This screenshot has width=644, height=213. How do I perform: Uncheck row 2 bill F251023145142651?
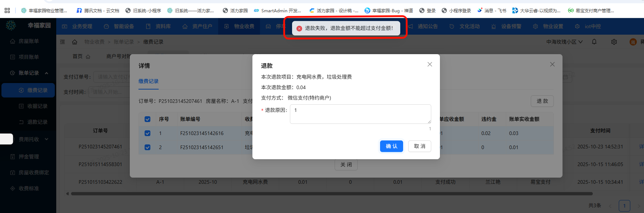(x=147, y=147)
